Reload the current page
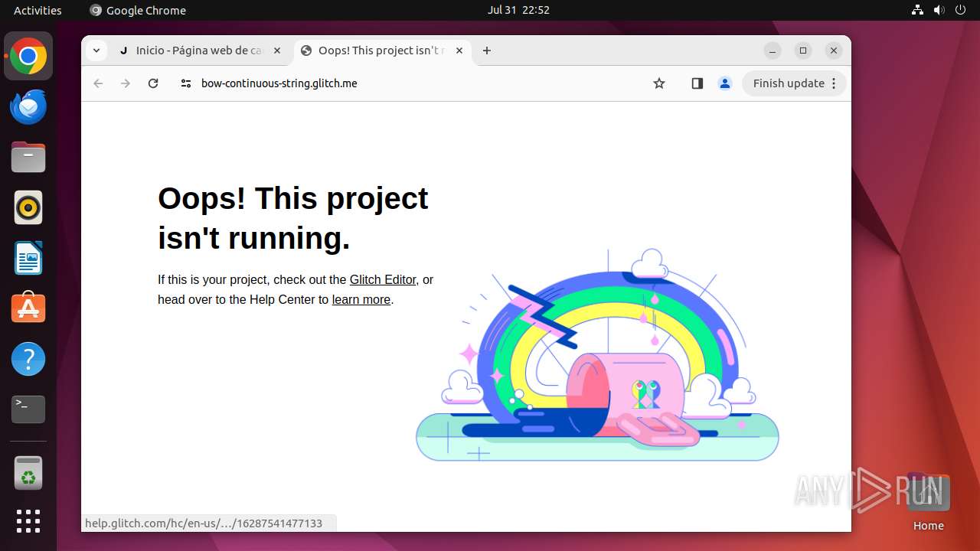 click(x=153, y=83)
